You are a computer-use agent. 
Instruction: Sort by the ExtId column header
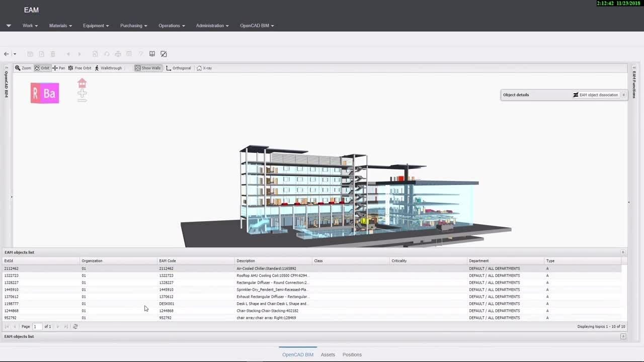(x=41, y=261)
